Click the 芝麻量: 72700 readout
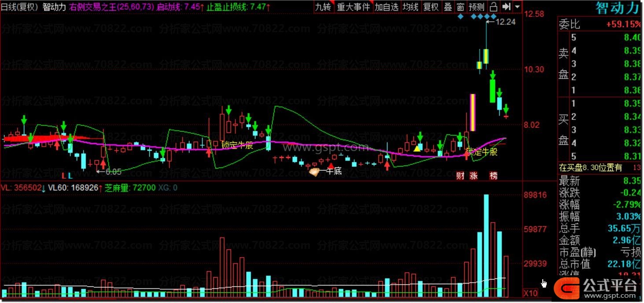This screenshot has height=303, width=644. pyautogui.click(x=130, y=188)
